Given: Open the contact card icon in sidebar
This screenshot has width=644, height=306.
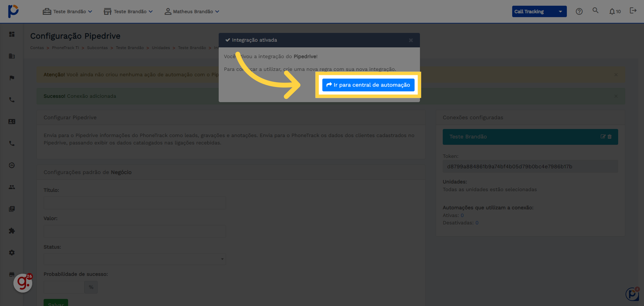Looking at the screenshot, I should (x=12, y=122).
